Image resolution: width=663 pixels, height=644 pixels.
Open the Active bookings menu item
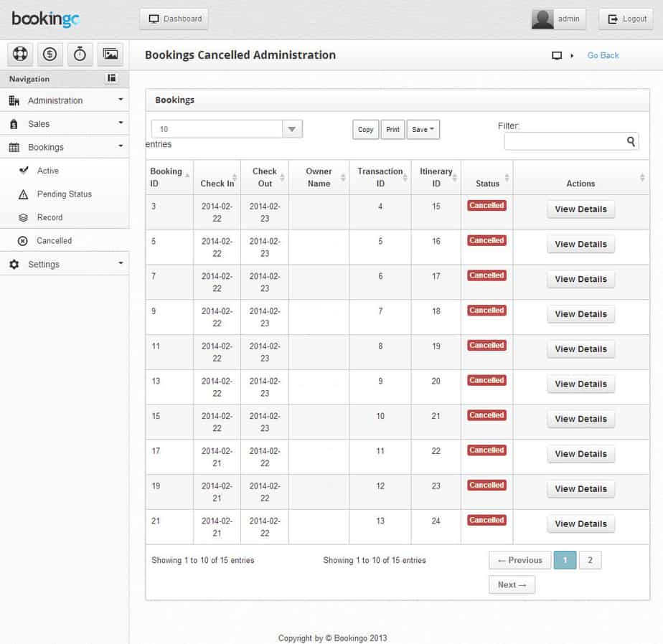[x=48, y=171]
